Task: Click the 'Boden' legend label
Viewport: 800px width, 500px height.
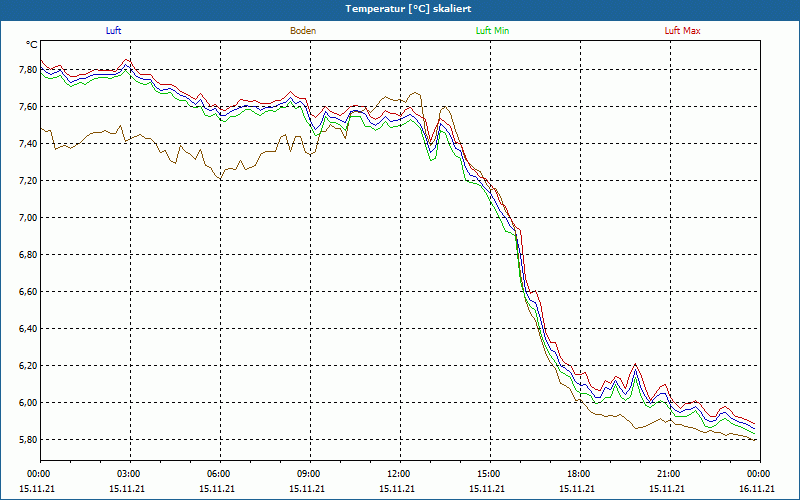Action: (x=303, y=31)
